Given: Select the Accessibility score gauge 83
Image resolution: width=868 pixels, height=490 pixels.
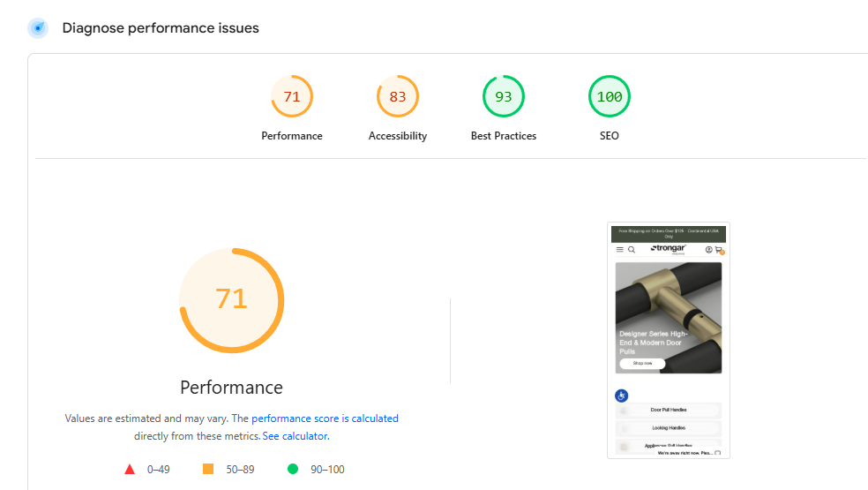Looking at the screenshot, I should 398,97.
